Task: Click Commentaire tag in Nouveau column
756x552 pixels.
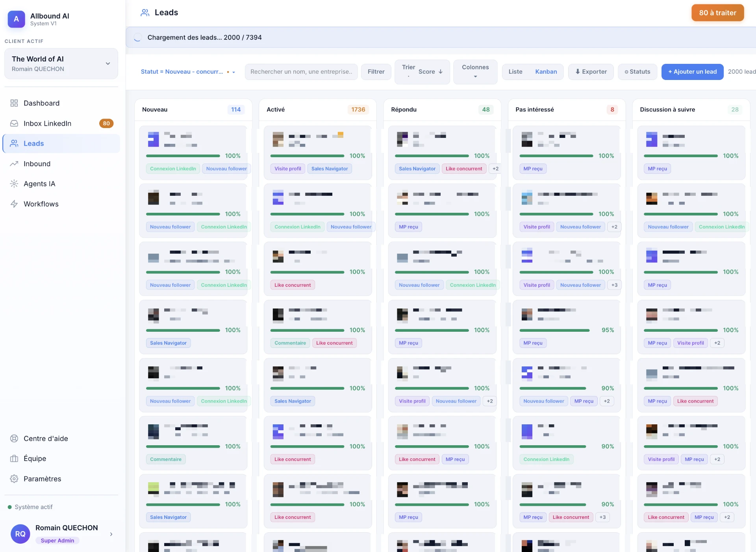Action: pos(166,459)
